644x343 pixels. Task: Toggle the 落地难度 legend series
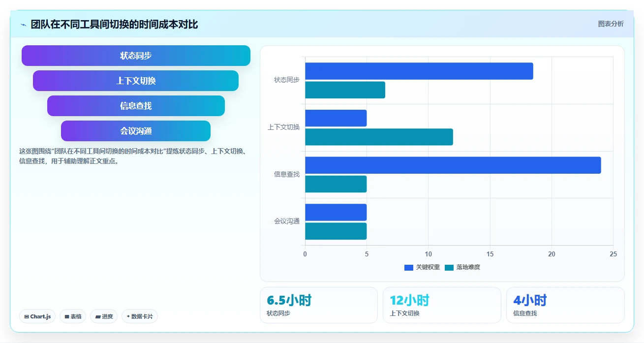click(x=462, y=267)
